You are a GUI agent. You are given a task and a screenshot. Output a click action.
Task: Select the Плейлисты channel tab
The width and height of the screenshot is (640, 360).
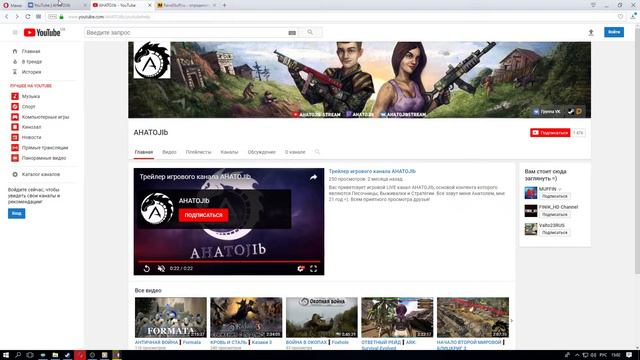coord(198,152)
